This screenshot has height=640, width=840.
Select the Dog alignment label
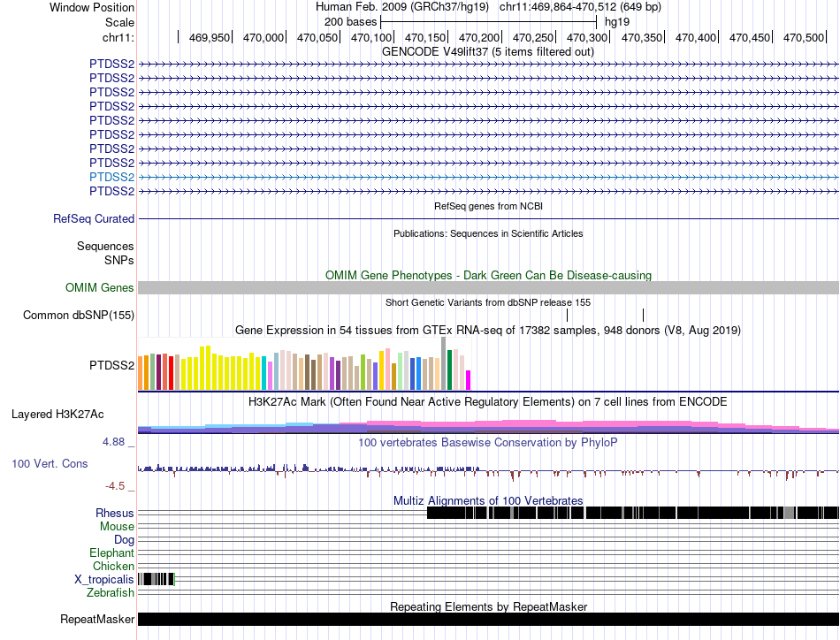coord(124,540)
